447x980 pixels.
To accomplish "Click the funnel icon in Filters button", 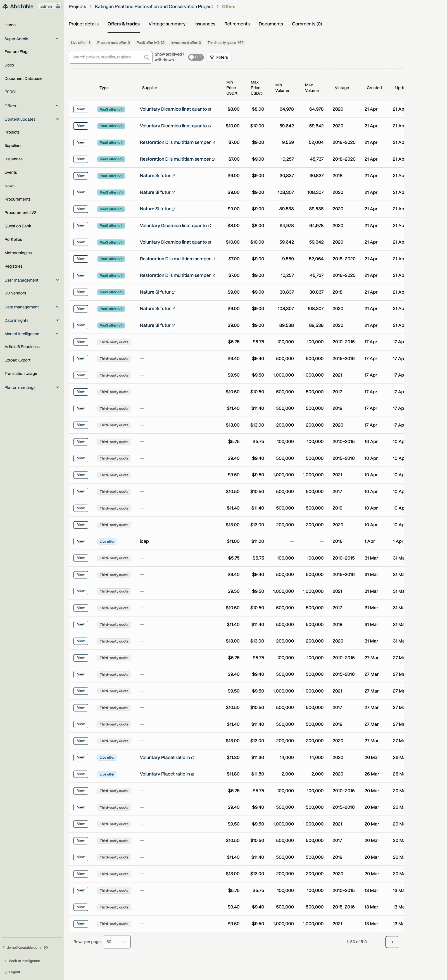I will 212,58.
